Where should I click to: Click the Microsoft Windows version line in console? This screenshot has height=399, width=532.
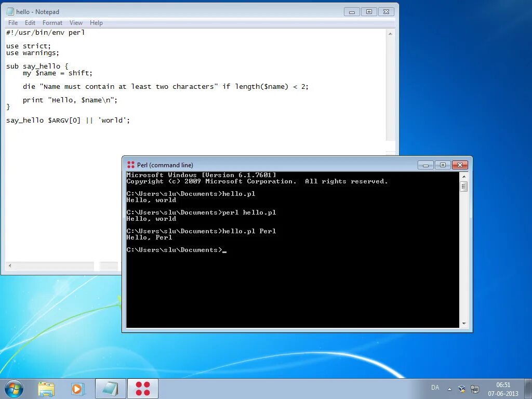click(x=202, y=175)
